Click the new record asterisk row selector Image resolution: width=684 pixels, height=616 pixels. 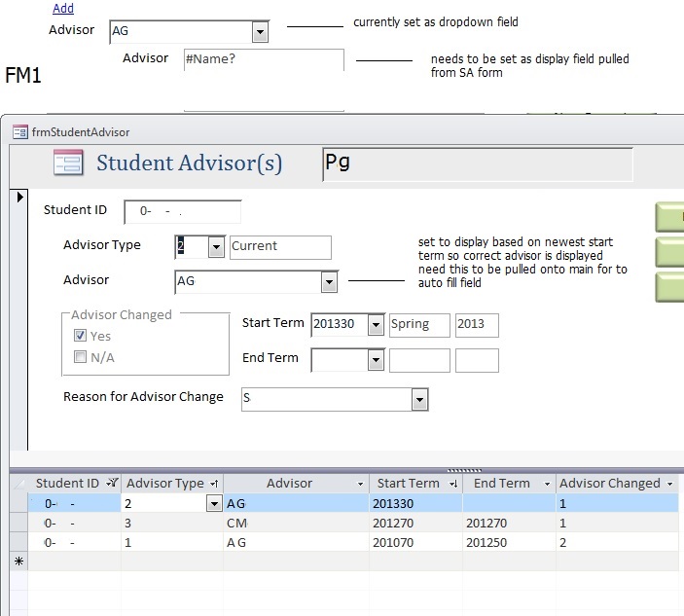[x=18, y=561]
